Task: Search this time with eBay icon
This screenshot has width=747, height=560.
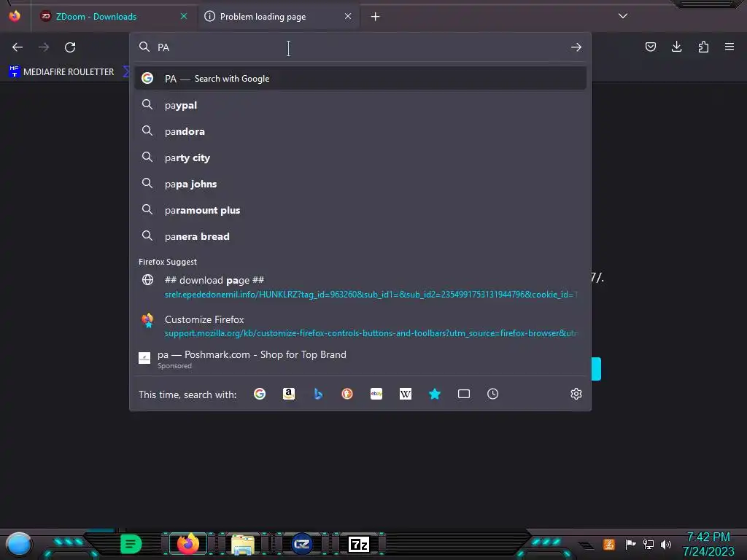Action: (376, 394)
